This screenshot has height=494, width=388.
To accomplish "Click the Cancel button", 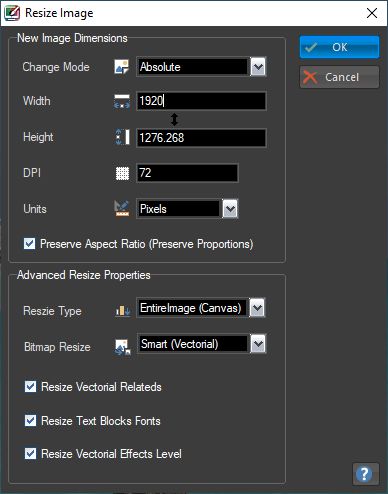I will point(339,77).
